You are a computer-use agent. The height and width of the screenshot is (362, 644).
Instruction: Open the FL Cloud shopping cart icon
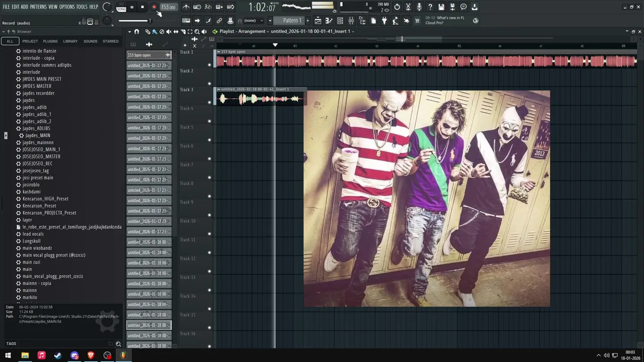click(417, 21)
